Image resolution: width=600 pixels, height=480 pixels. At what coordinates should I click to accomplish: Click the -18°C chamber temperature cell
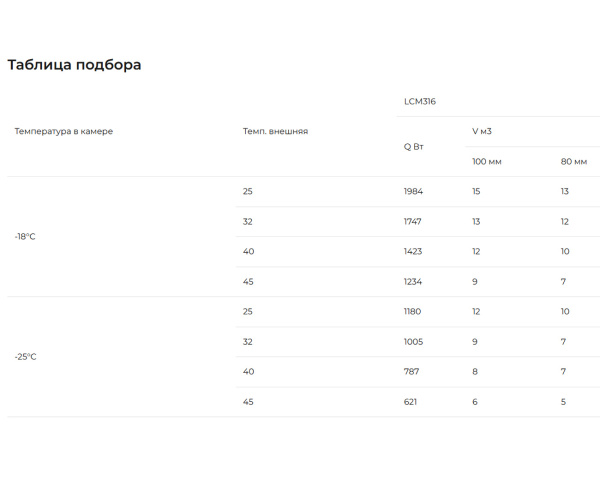pyautogui.click(x=25, y=236)
